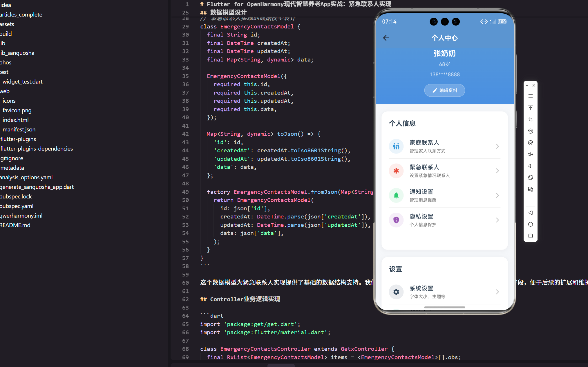Image resolution: width=588 pixels, height=367 pixels.
Task: Click the ## Controller业务逻辑实现 heading line
Action: [240, 299]
